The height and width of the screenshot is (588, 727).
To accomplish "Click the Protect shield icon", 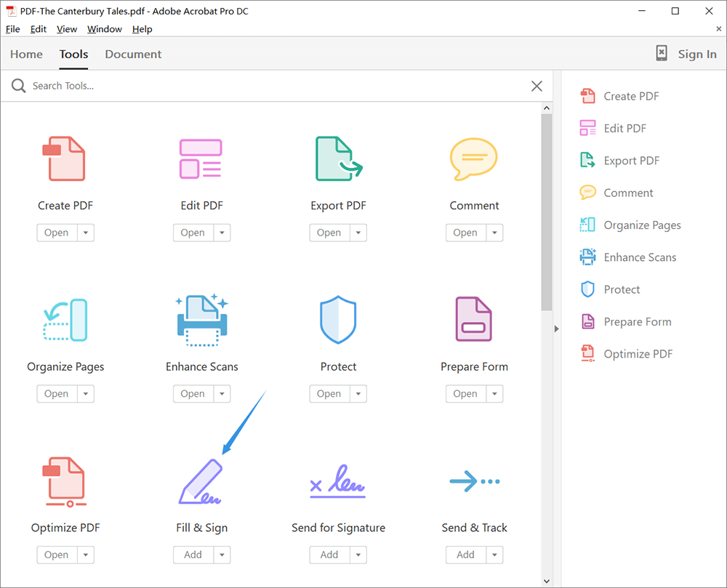I will pos(338,320).
